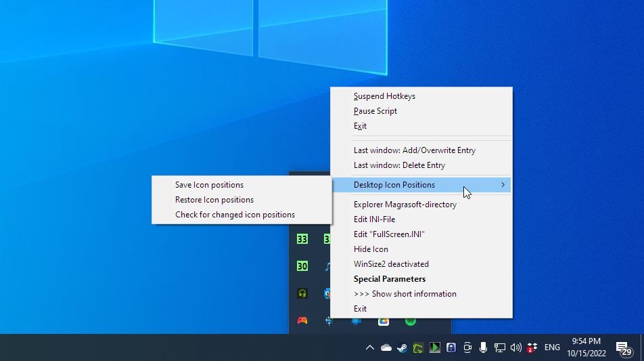Click the green headphones tray icon
This screenshot has height=361, width=644.
[x=302, y=293]
